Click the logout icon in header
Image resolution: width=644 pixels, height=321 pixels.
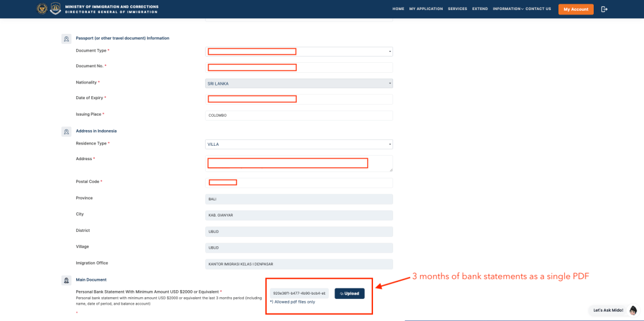604,9
